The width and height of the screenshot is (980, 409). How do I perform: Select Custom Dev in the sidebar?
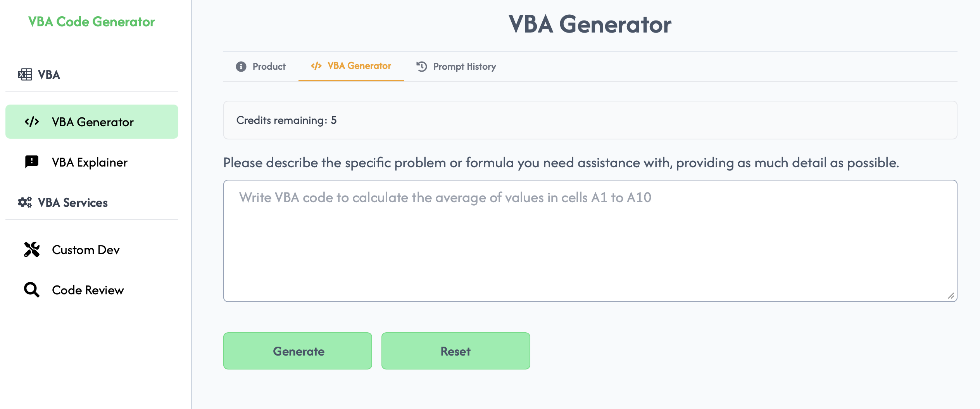(x=86, y=250)
